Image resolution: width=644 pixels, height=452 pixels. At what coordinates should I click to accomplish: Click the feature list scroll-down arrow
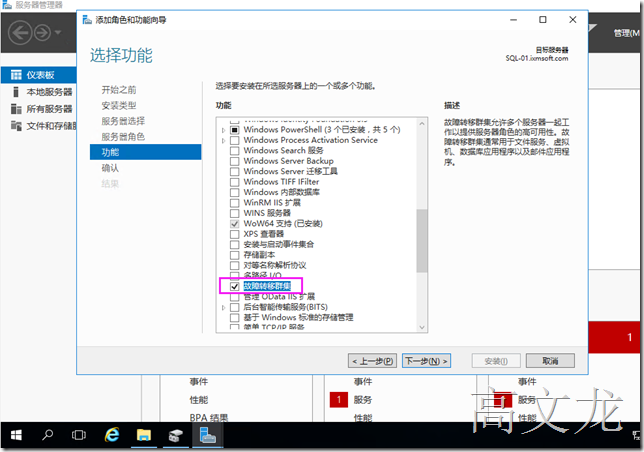point(421,327)
